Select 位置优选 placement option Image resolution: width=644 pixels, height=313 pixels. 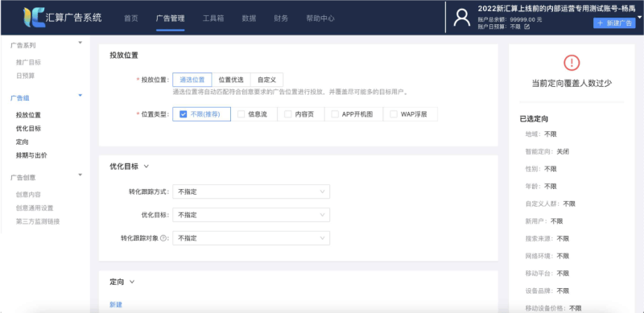pos(231,80)
